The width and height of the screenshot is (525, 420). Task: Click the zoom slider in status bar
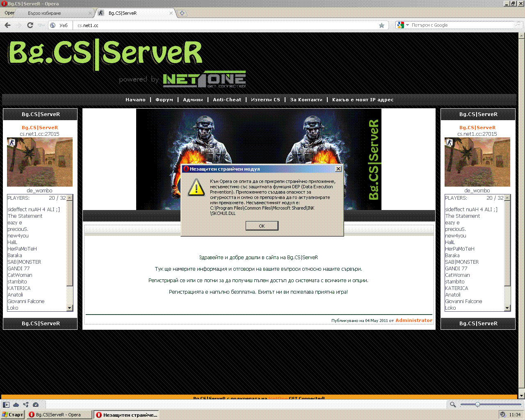pos(491,404)
